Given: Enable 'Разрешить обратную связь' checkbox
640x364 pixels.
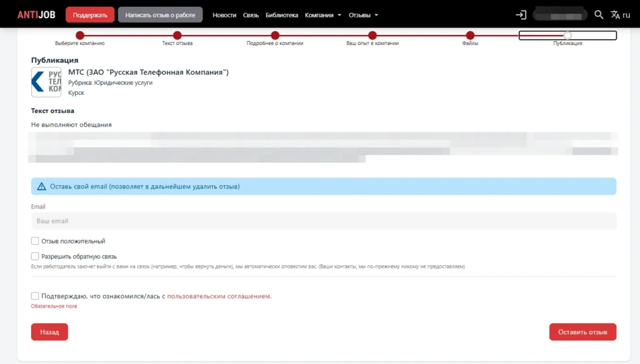Looking at the screenshot, I should (x=35, y=257).
